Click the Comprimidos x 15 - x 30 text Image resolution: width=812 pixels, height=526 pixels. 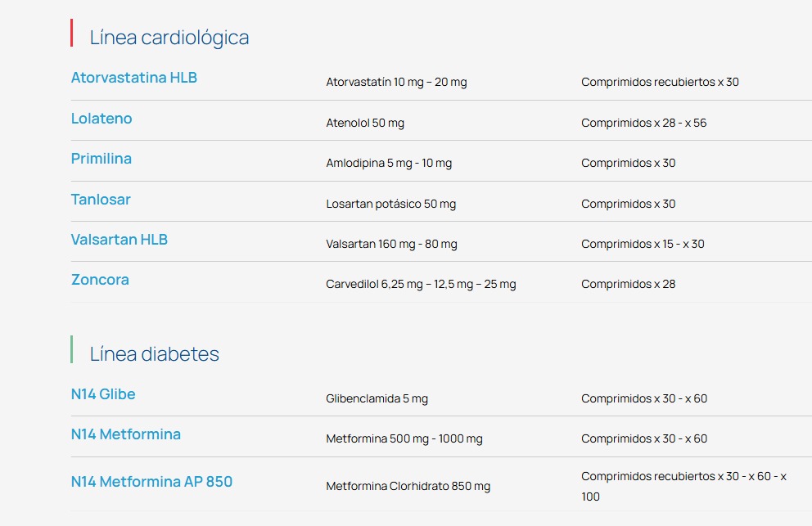click(643, 245)
